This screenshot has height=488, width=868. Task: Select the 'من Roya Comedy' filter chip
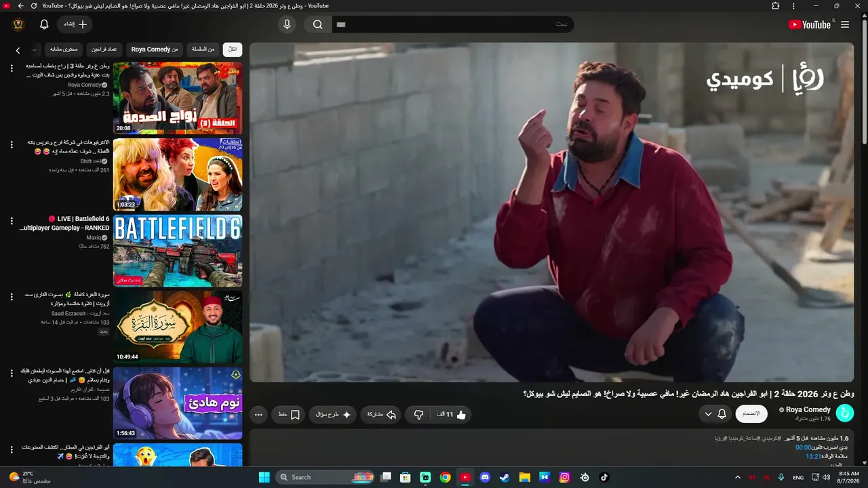pos(155,49)
